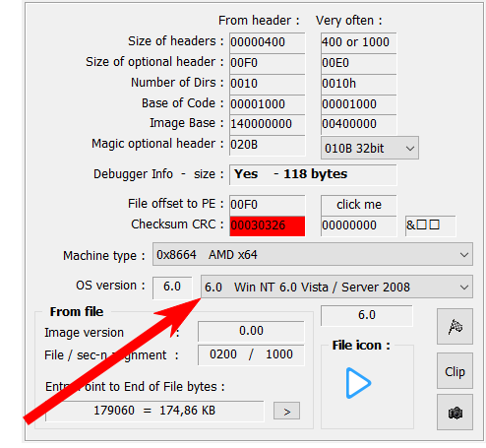Click the "400 or 1000" very often field
The image size is (486, 448).
(359, 42)
